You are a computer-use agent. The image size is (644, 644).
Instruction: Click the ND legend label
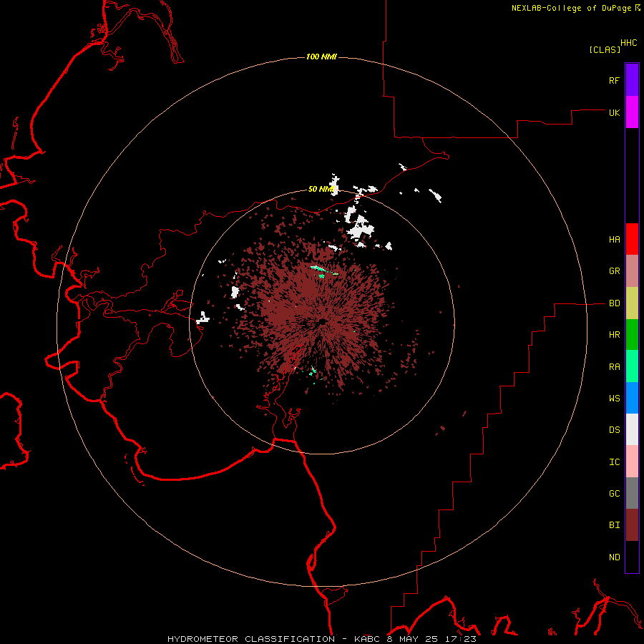pyautogui.click(x=614, y=557)
